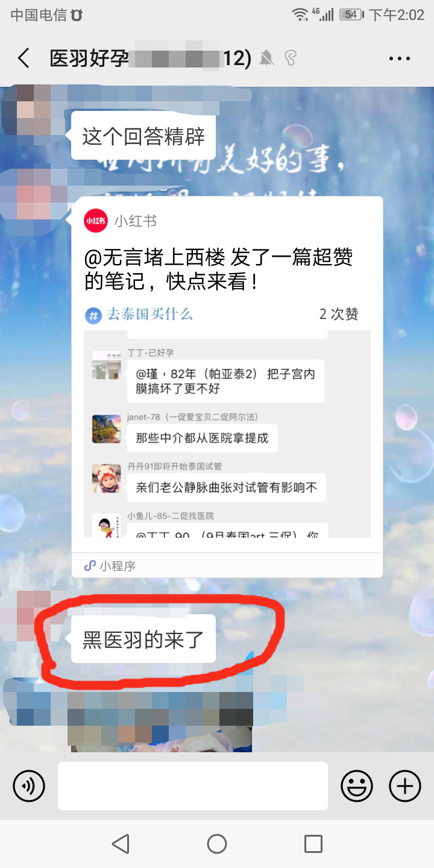The height and width of the screenshot is (868, 434).
Task: Tap the message text input field
Action: (x=193, y=786)
